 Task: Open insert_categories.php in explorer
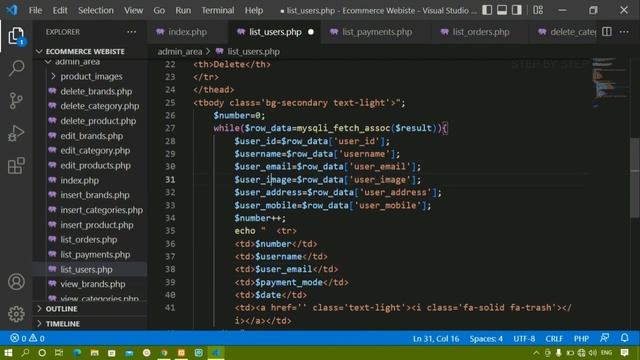[x=102, y=210]
